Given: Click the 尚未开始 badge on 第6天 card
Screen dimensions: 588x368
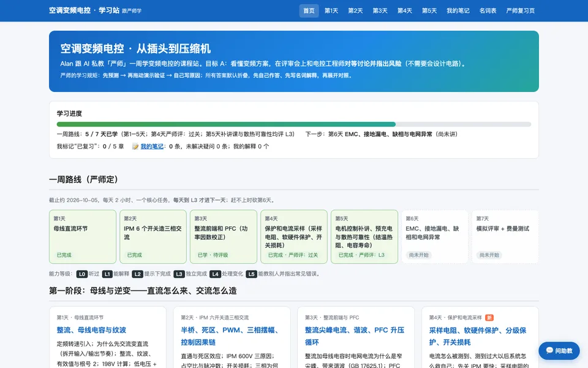Looking at the screenshot, I should 418,255.
